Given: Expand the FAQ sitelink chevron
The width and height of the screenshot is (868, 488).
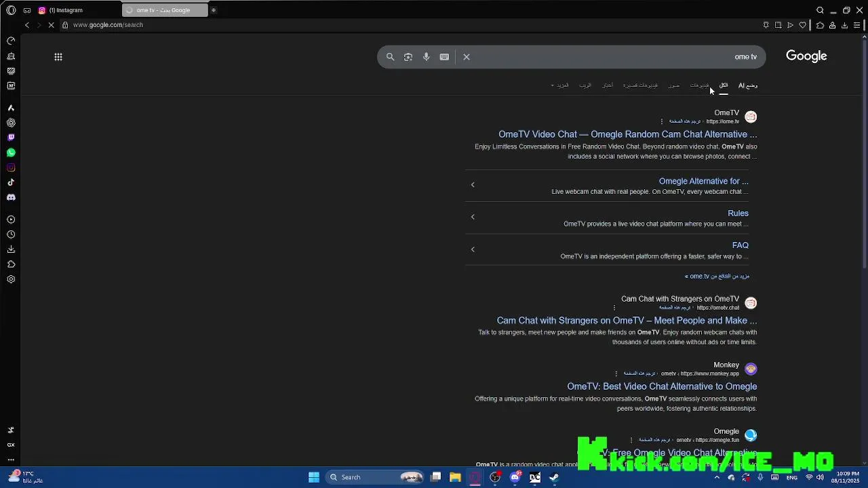Looking at the screenshot, I should [473, 249].
